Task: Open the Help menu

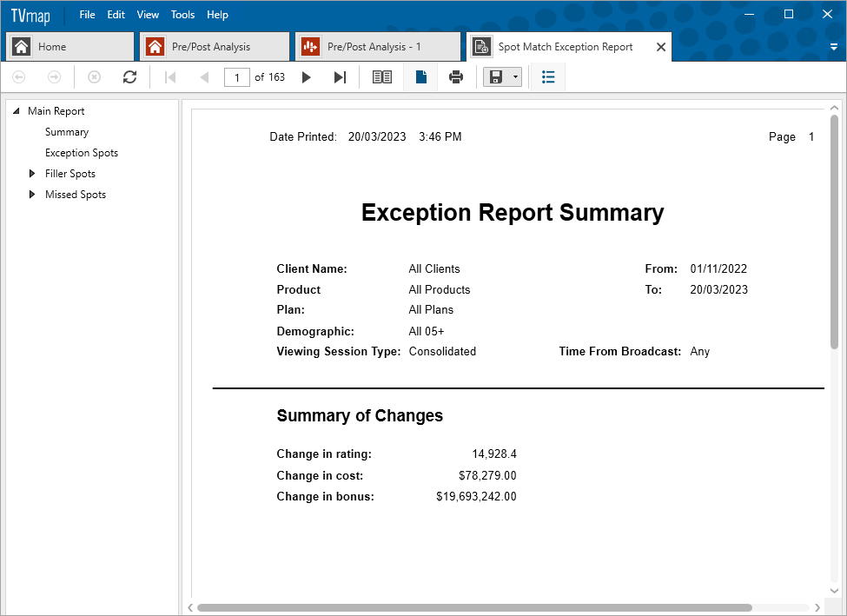Action: click(217, 15)
